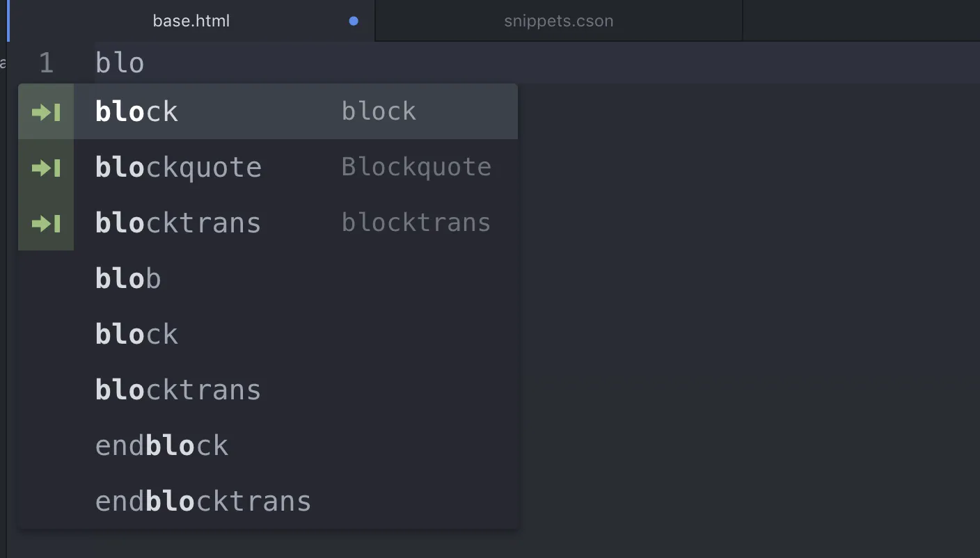Click line number 1 in the gutter
Image resolution: width=980 pixels, height=558 pixels.
pyautogui.click(x=46, y=63)
